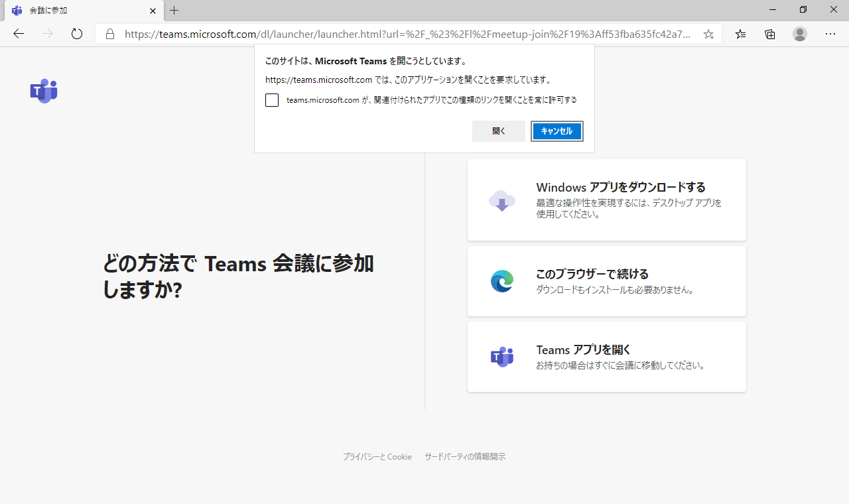Click the どの方法で Teams 会議に参加しますか? heading
Image resolution: width=849 pixels, height=504 pixels.
[x=238, y=277]
